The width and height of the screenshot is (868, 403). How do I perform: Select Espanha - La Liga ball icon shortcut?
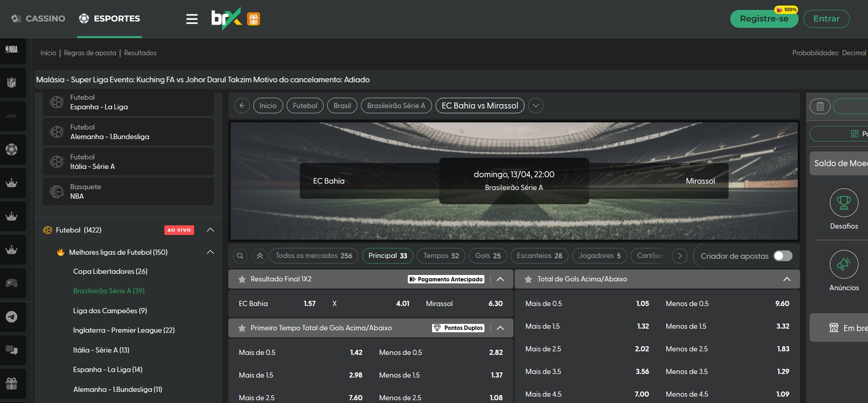[x=57, y=102]
